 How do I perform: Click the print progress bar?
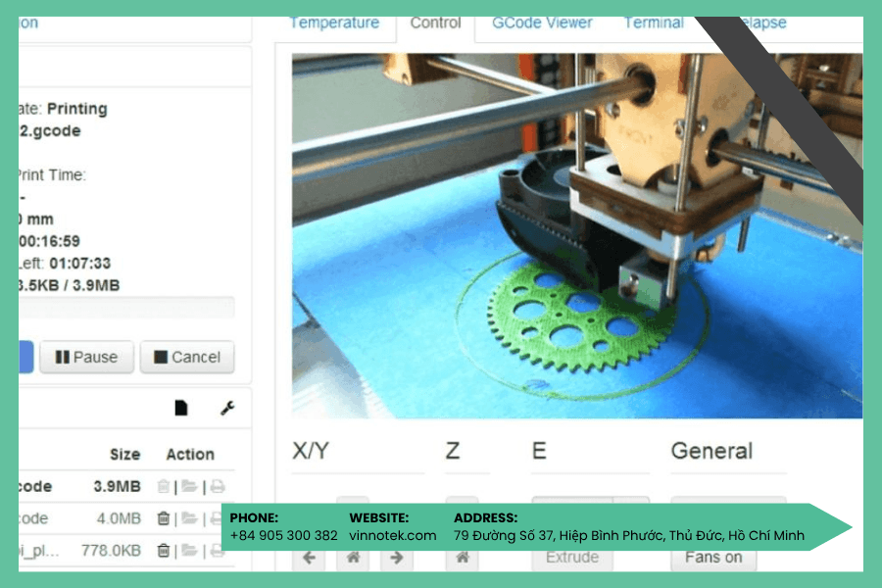pos(126,307)
